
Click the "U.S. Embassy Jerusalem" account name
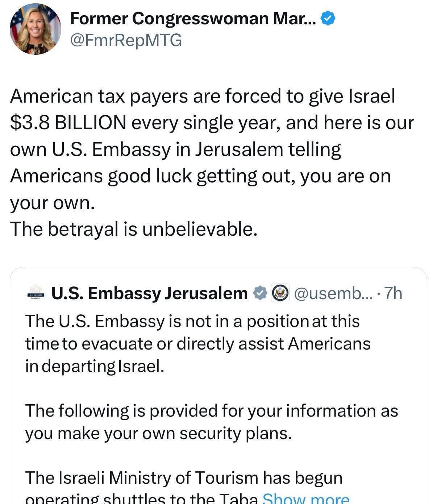click(x=149, y=293)
